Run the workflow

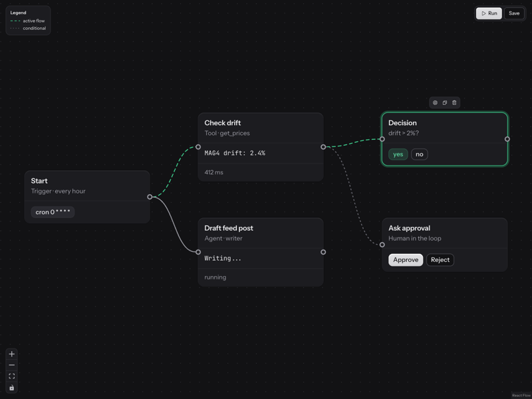click(489, 13)
